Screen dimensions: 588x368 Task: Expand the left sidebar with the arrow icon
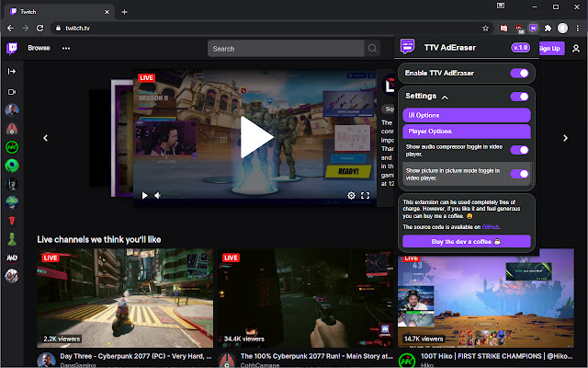(12, 72)
